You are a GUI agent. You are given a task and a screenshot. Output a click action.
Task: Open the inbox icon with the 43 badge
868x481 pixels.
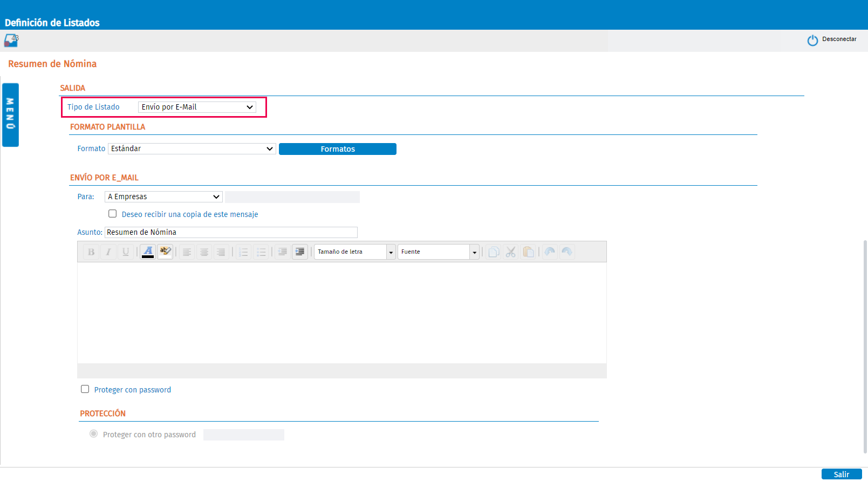[x=11, y=40]
